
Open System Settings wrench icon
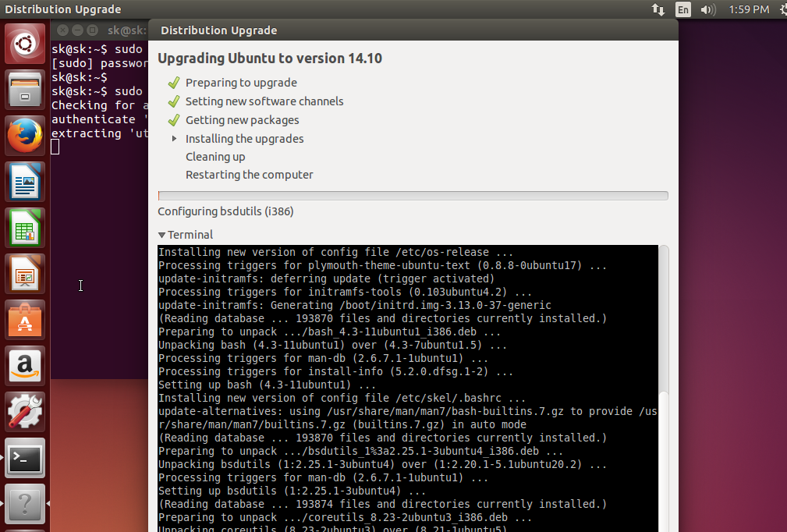coord(25,412)
